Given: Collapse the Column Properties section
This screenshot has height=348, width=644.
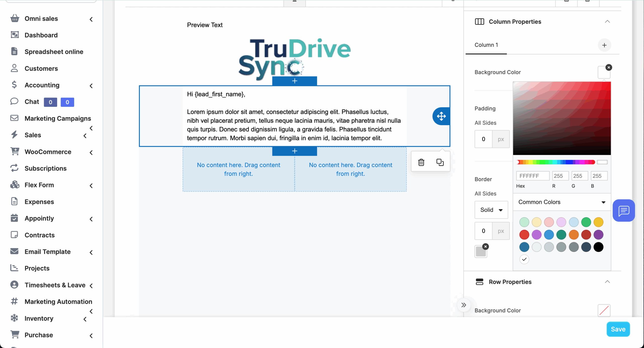Looking at the screenshot, I should point(607,22).
